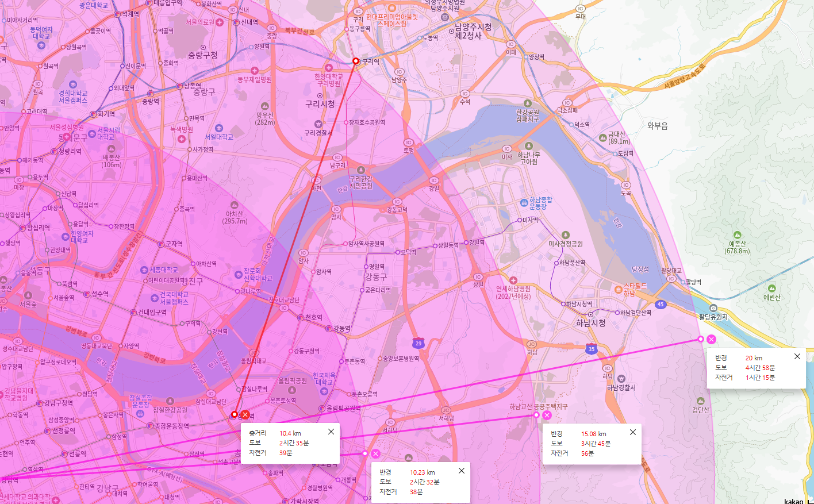The width and height of the screenshot is (814, 504).
Task: Click the 하남시청 map label
Action: click(591, 323)
